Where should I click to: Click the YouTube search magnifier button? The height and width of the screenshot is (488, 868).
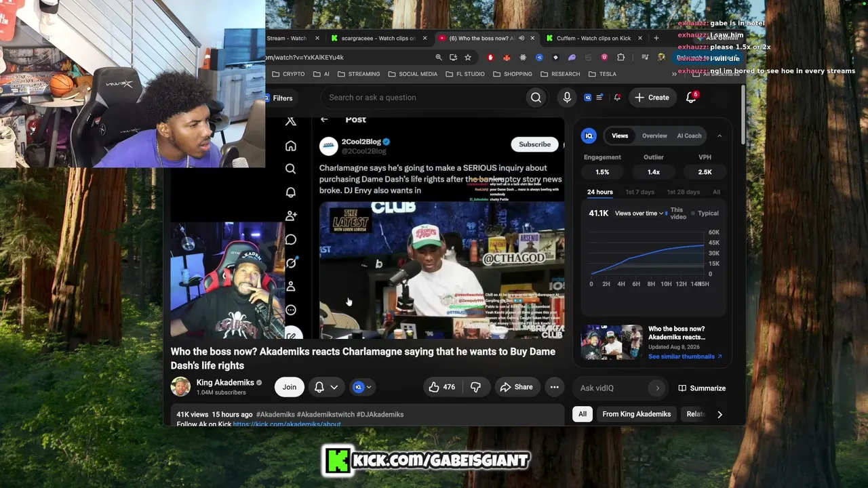tap(536, 98)
